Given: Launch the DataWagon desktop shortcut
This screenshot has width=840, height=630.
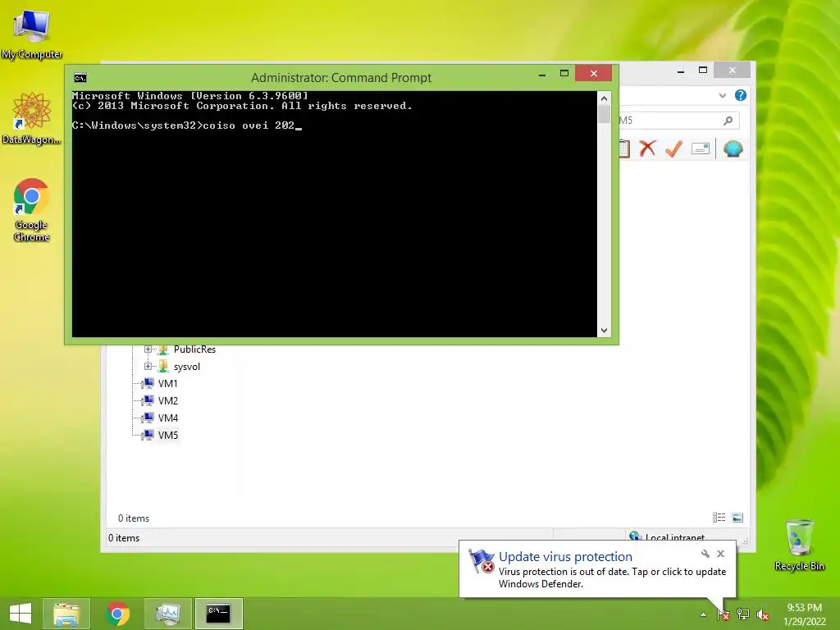Looking at the screenshot, I should pyautogui.click(x=32, y=118).
